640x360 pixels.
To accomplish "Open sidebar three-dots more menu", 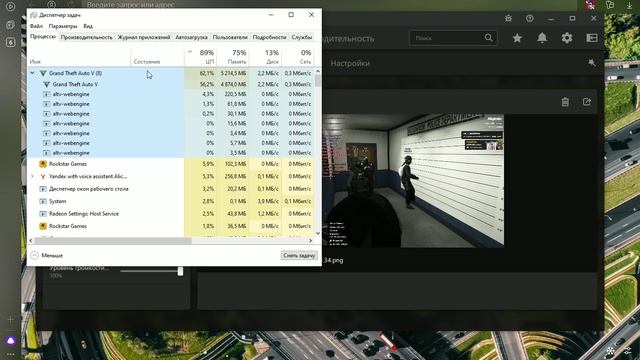I will 11,355.
